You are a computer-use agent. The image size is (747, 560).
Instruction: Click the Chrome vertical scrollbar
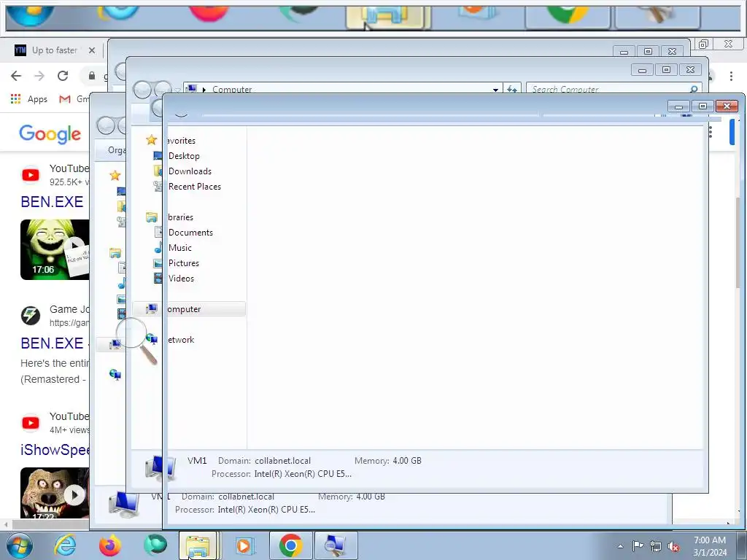(x=738, y=242)
